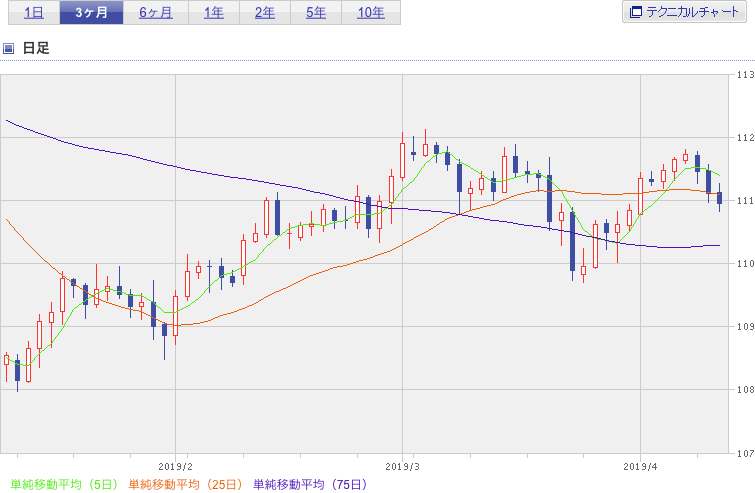Click the last candlestick on the chart

pos(719,197)
